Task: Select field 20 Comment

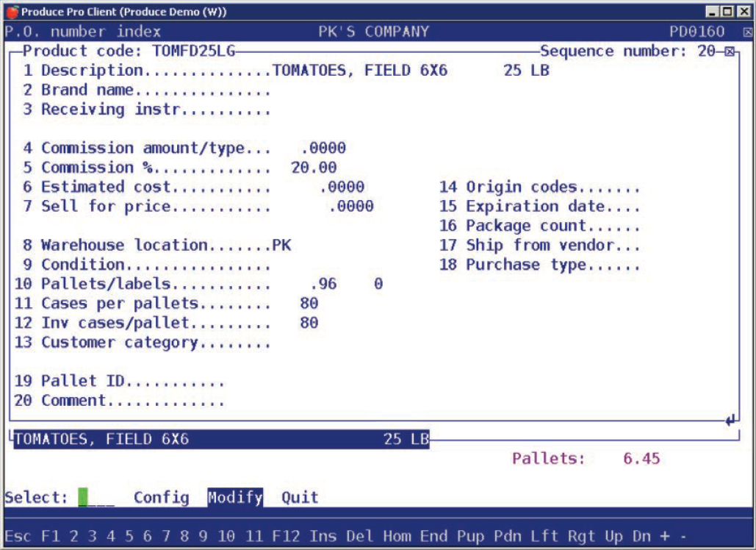Action: (119, 401)
